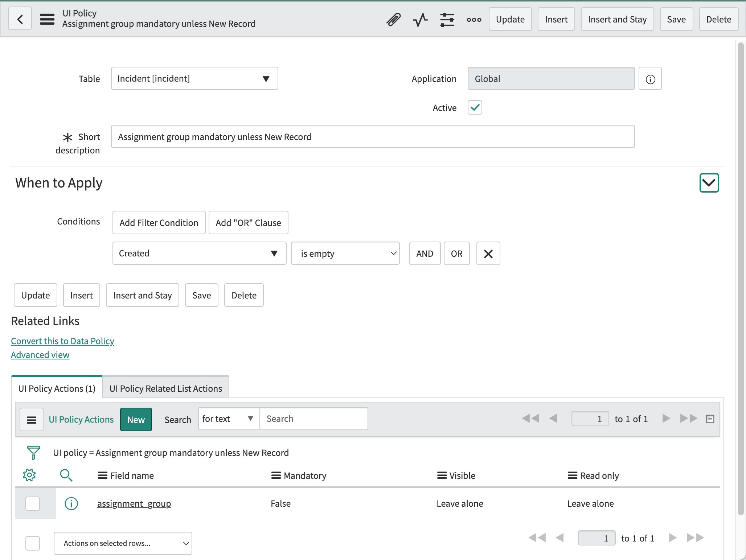Select the UI Policy Actions tab
Screen dimensions: 746x560
click(57, 388)
